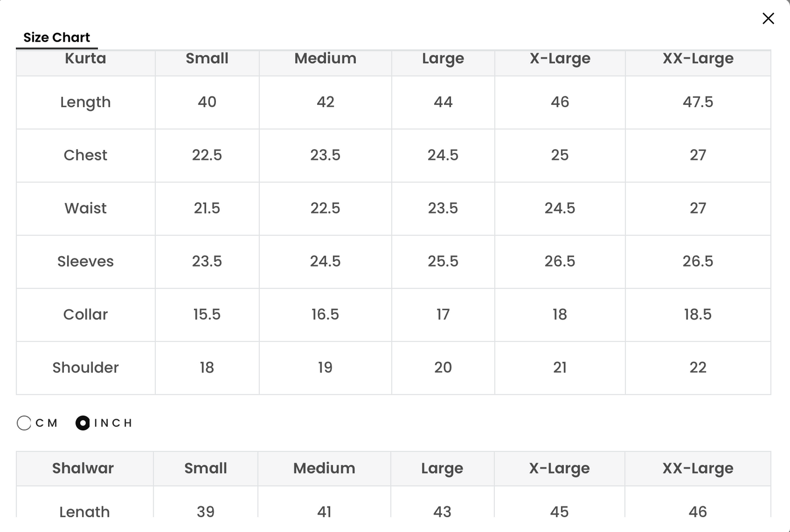Click the Kurta table Medium header
790x532 pixels.
pyautogui.click(x=325, y=59)
